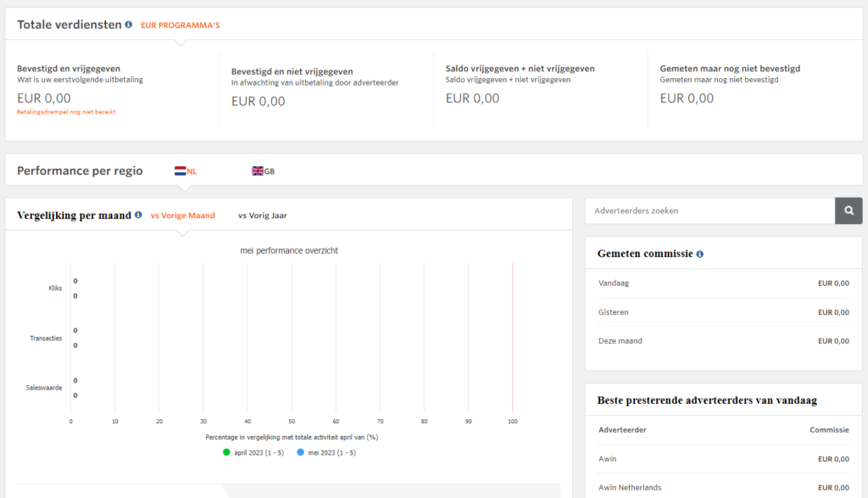Click the magnifier search button
This screenshot has width=868, height=498.
pos(849,210)
